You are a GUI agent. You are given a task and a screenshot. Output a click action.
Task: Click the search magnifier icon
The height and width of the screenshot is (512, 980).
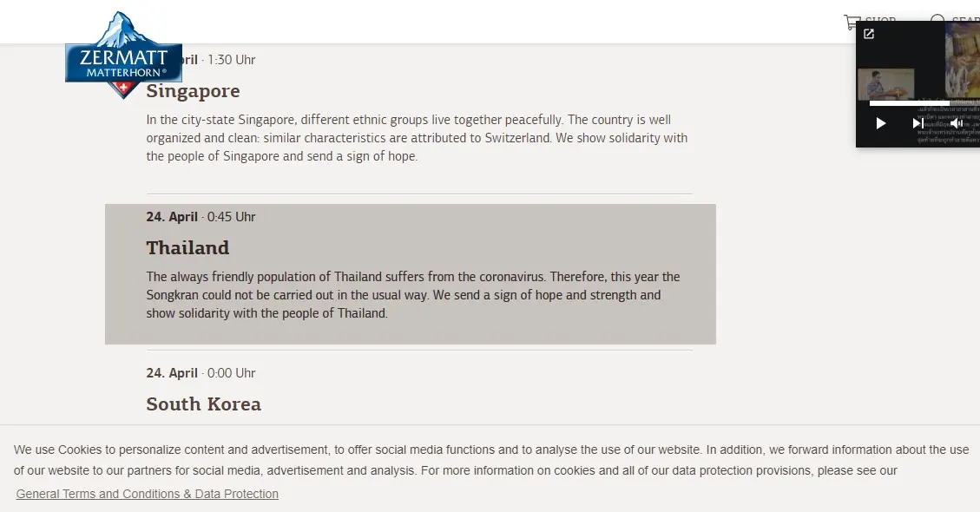[x=937, y=22]
